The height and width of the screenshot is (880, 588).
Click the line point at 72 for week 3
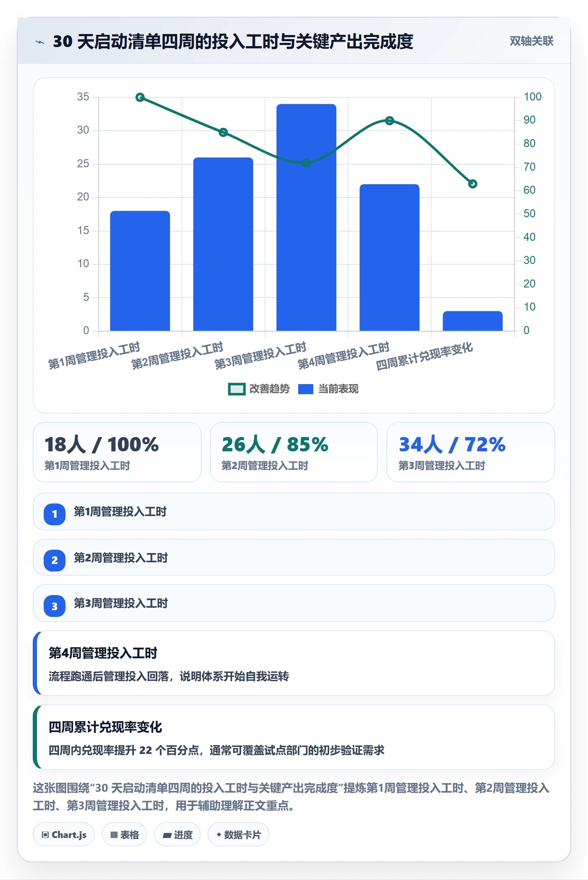click(307, 163)
